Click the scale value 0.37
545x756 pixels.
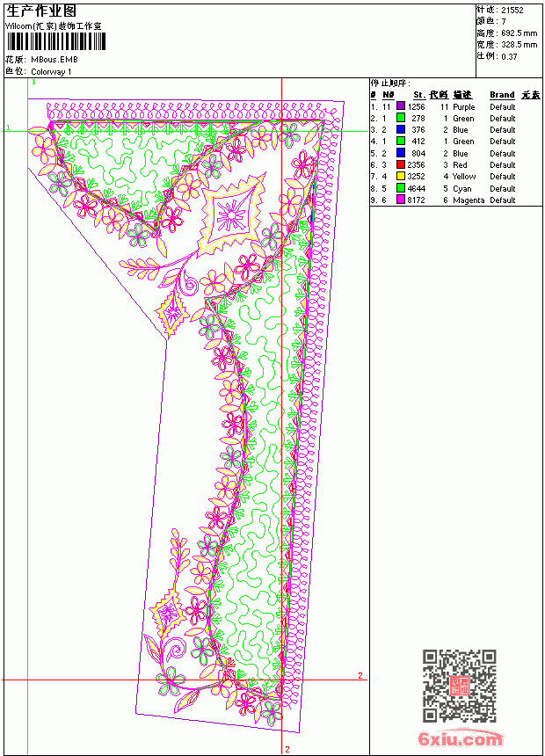(509, 56)
